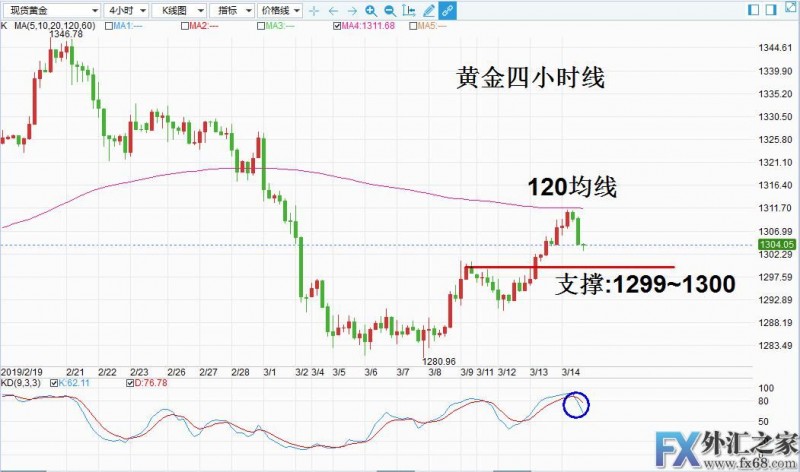Click the 3/5 date axis label
The height and width of the screenshot is (472, 800).
coord(339,372)
